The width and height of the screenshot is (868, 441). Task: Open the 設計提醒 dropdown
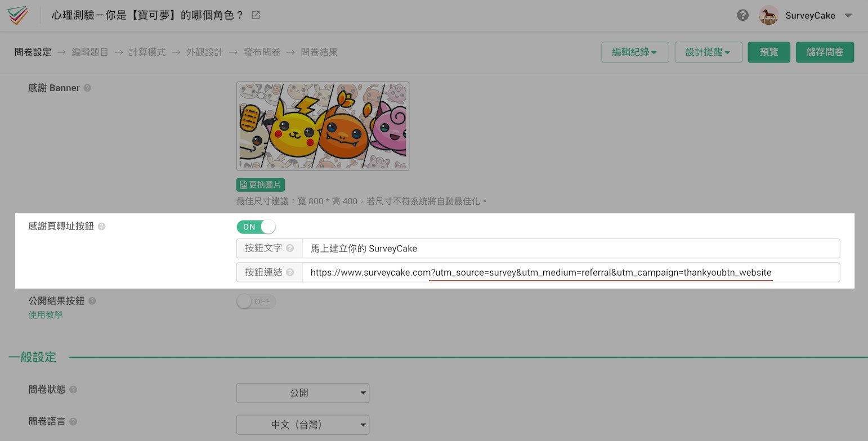pyautogui.click(x=708, y=52)
